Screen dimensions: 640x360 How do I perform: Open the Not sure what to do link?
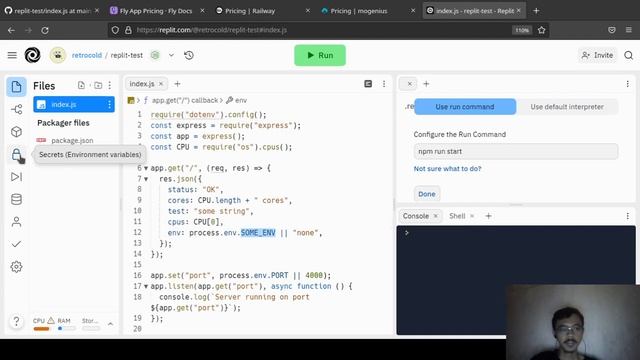(x=447, y=169)
